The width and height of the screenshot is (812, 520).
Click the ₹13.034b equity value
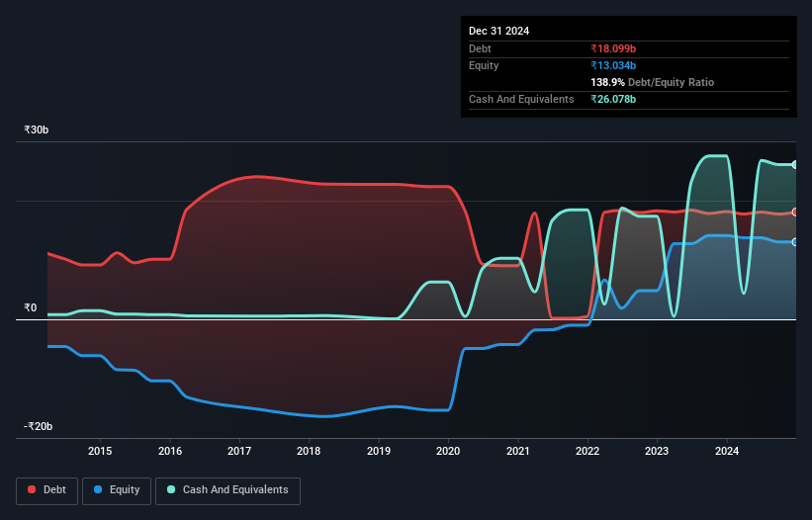click(x=613, y=65)
